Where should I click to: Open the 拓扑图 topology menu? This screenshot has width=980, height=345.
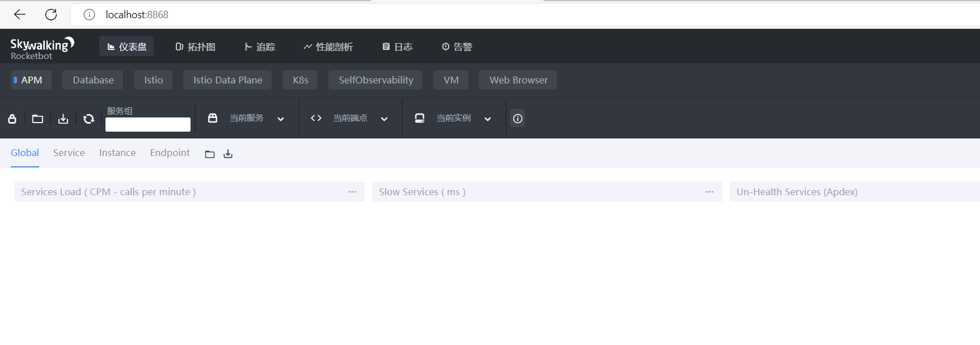(195, 47)
